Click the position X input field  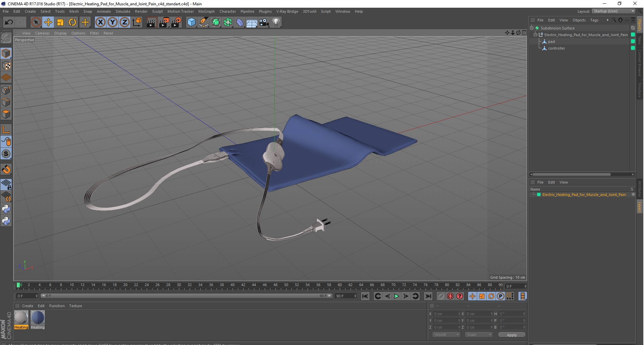(x=446, y=314)
